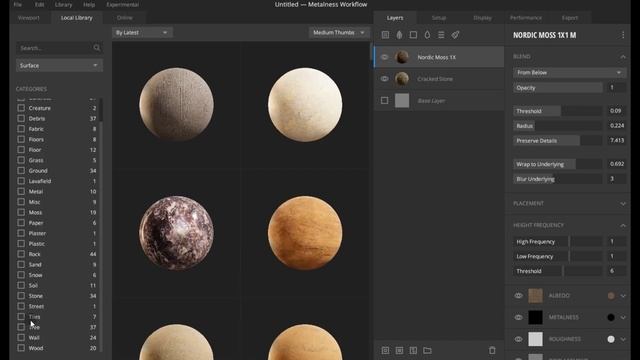Switch to the Viewport tab

coord(29,18)
